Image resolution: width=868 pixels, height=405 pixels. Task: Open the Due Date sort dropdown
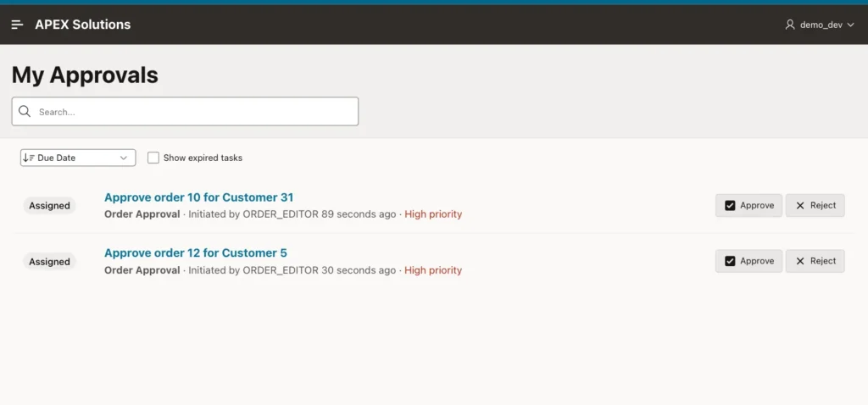(78, 158)
